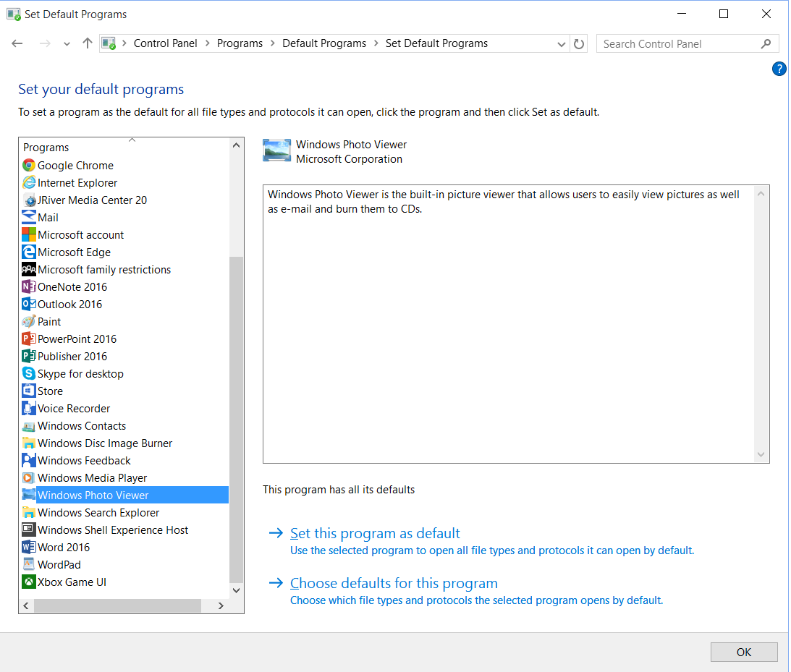Expand the address bar history dropdown
This screenshot has height=672, width=791.
tap(561, 44)
